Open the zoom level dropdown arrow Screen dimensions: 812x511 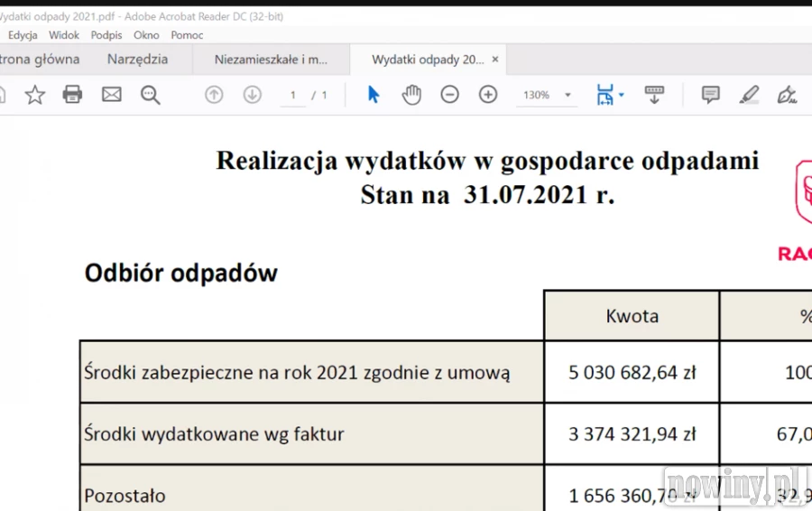(x=567, y=95)
